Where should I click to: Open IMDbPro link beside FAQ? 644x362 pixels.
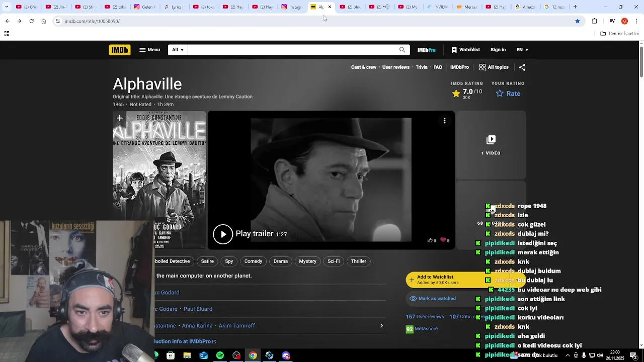459,67
